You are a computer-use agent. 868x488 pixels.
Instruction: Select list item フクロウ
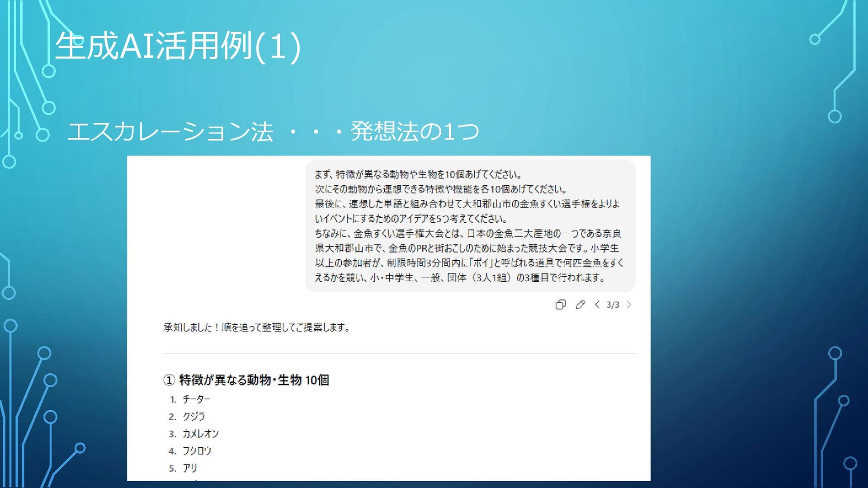[197, 451]
